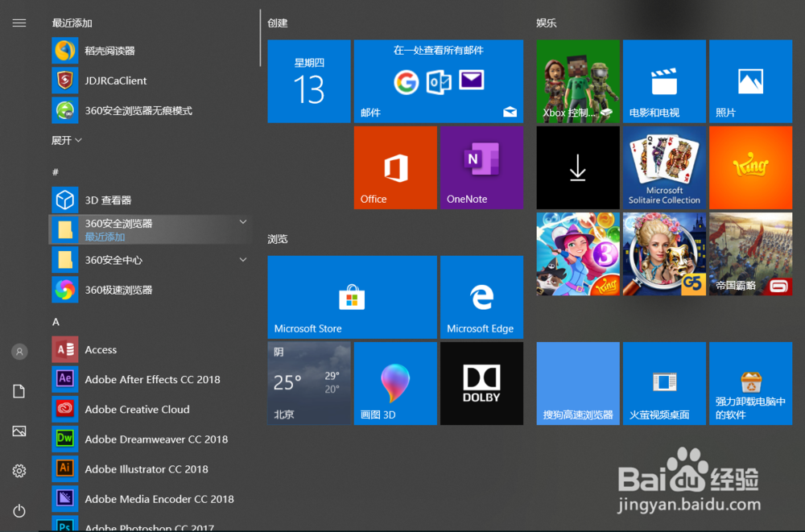The image size is (805, 532).
Task: Click the A letter index header
Action: pos(56,322)
